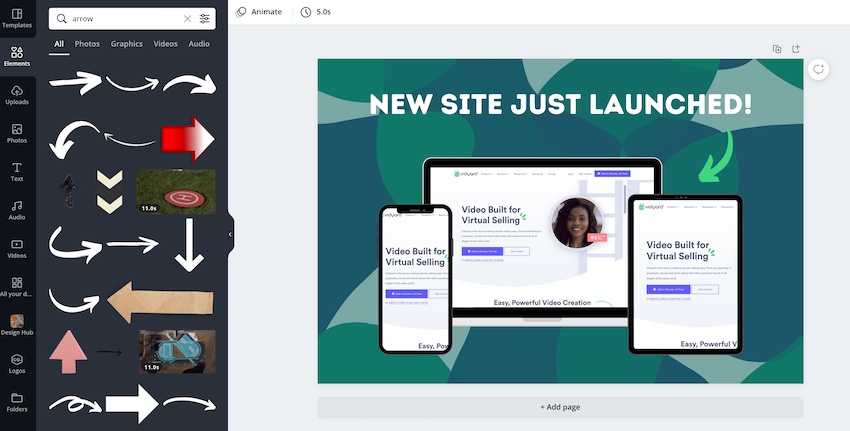This screenshot has height=431, width=850.
Task: Click the Add page button
Action: point(560,407)
